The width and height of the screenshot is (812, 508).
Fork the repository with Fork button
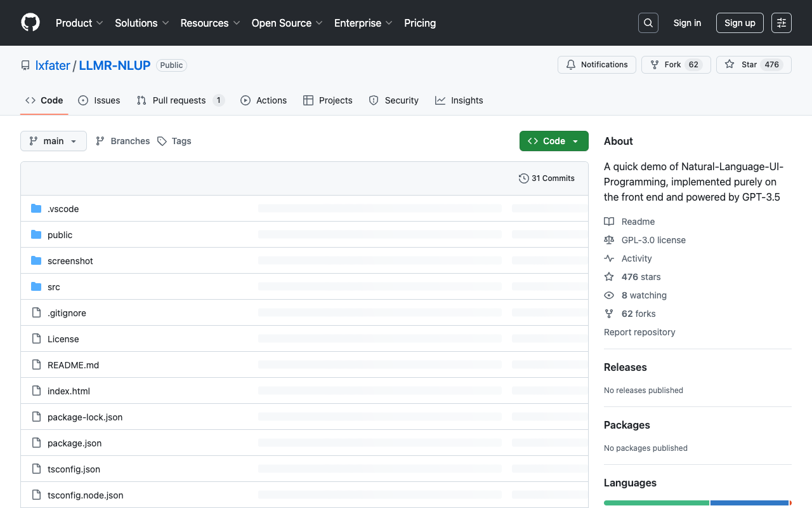[676, 65]
